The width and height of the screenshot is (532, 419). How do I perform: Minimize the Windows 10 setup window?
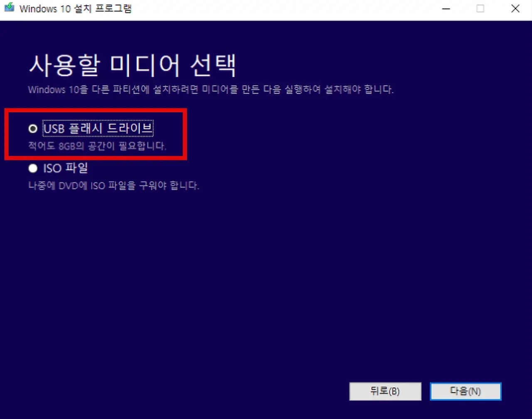click(x=446, y=8)
